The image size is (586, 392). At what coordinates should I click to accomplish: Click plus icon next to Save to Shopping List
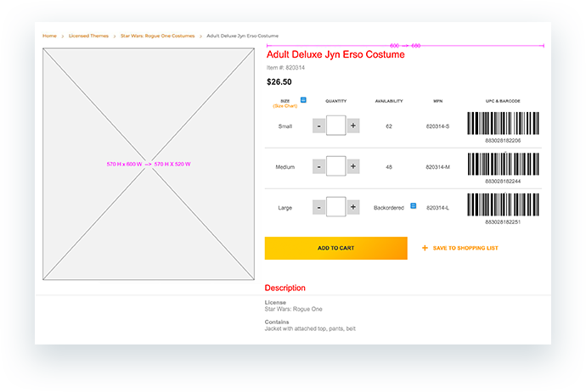(x=425, y=249)
